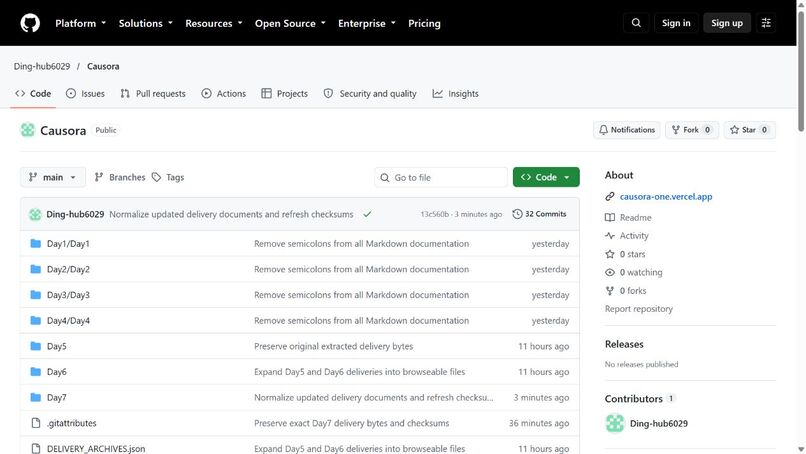This screenshot has height=454, width=806.
Task: Open the DELIVERY_ARCHIVES.json file name
Action: tap(96, 448)
